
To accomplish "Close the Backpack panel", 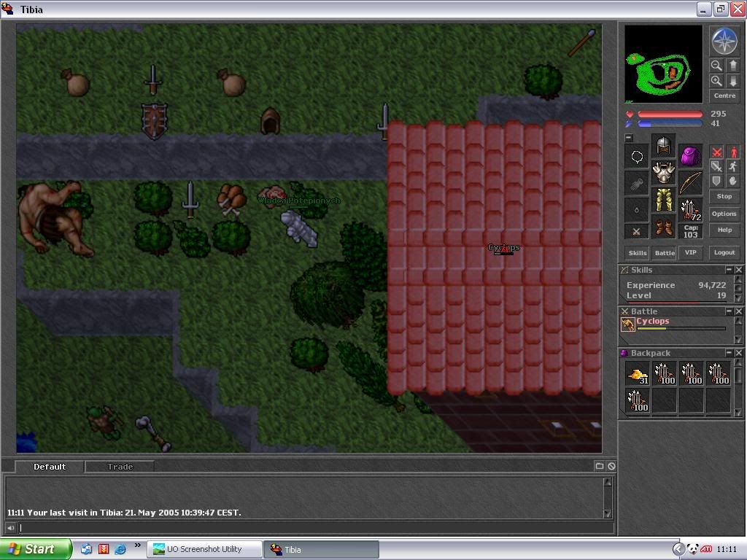I will 738,353.
